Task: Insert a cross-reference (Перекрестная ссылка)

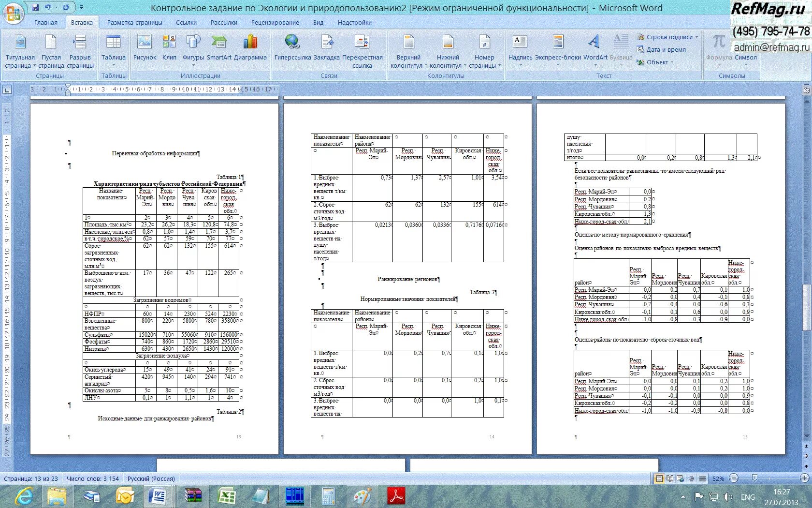Action: [x=362, y=51]
